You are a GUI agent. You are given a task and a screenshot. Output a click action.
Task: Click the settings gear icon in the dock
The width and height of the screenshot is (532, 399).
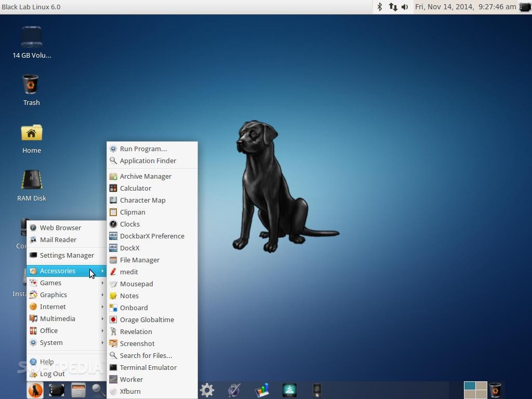(x=207, y=390)
